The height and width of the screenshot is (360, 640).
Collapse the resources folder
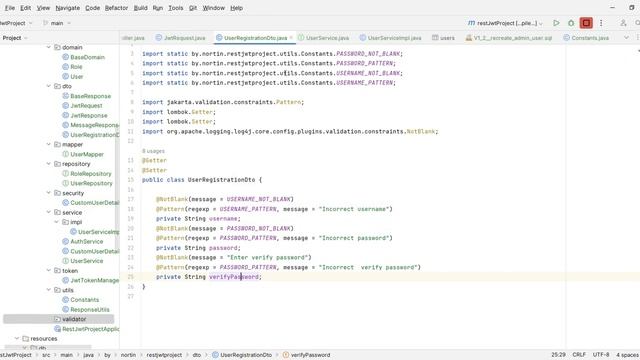pyautogui.click(x=17, y=339)
